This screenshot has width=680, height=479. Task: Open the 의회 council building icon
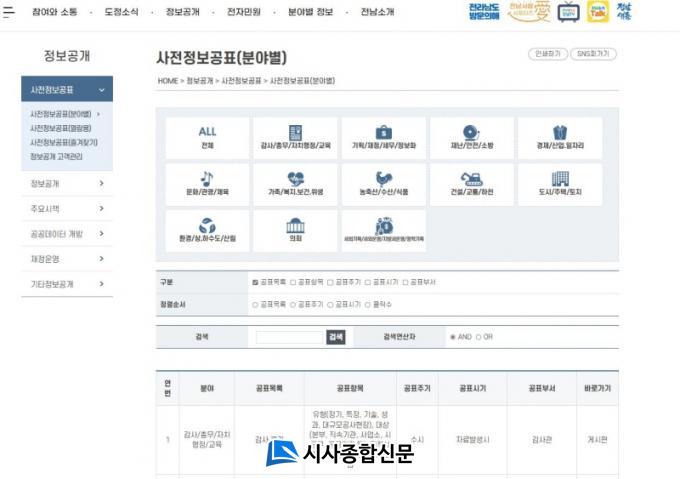pos(295,231)
